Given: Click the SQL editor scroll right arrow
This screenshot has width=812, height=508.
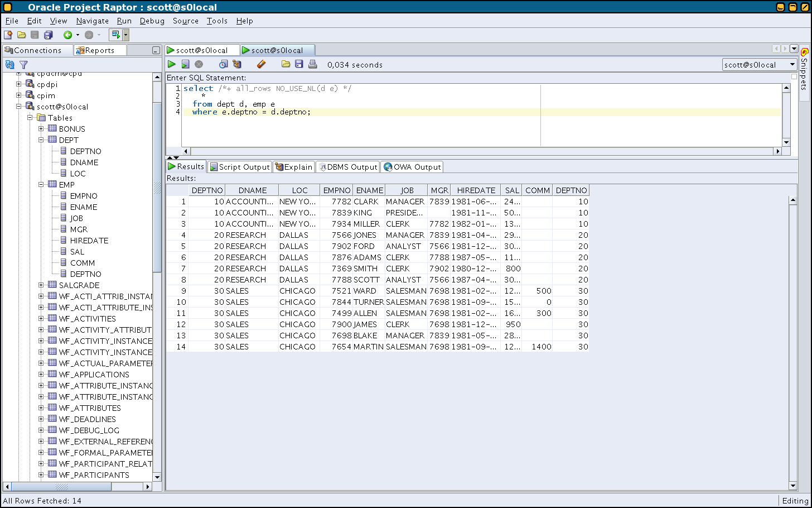Looking at the screenshot, I should (x=777, y=151).
